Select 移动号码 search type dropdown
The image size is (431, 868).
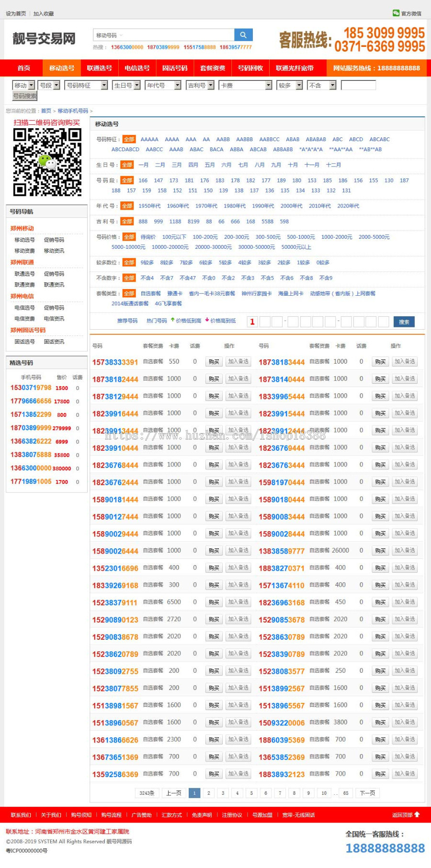(109, 35)
